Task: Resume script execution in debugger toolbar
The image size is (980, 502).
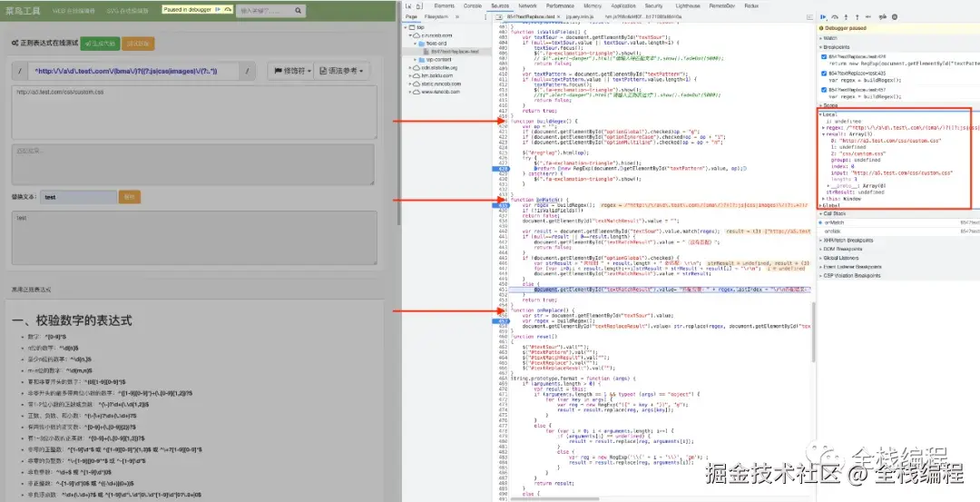Action: [824, 17]
